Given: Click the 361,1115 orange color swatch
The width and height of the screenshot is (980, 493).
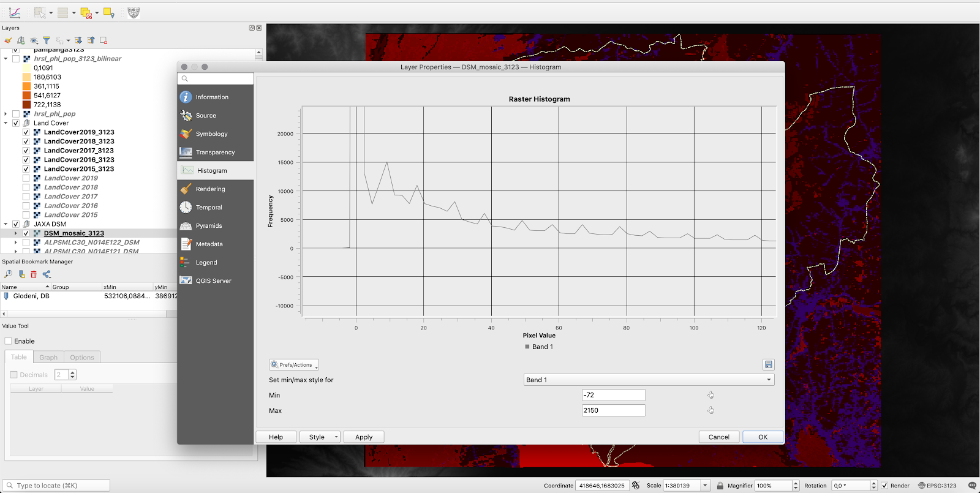Looking at the screenshot, I should pos(26,86).
